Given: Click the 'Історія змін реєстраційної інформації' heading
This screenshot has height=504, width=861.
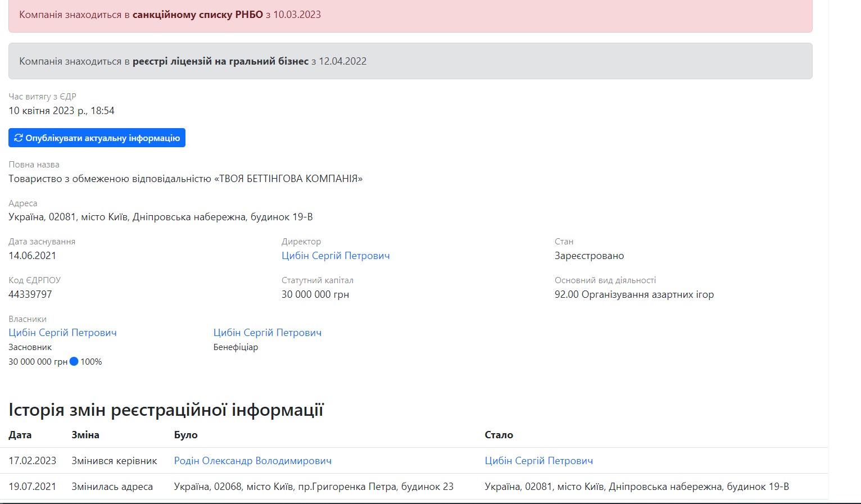Looking at the screenshot, I should (x=166, y=410).
